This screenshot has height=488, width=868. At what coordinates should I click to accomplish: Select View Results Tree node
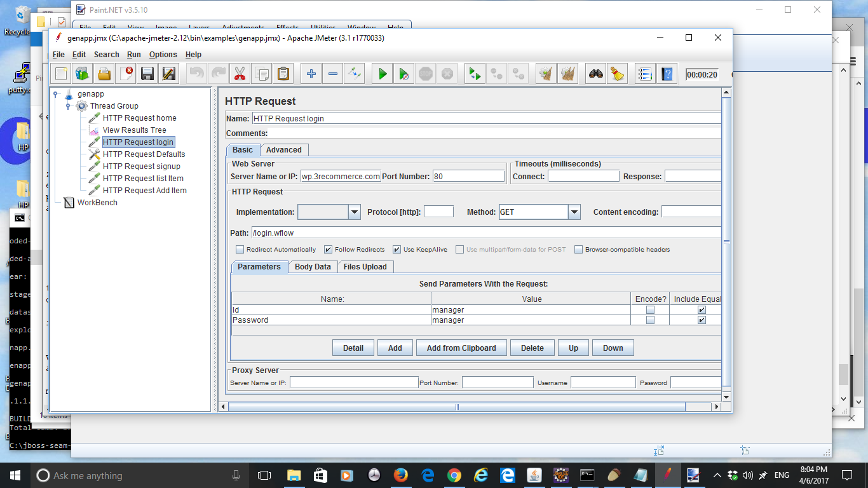pos(134,130)
